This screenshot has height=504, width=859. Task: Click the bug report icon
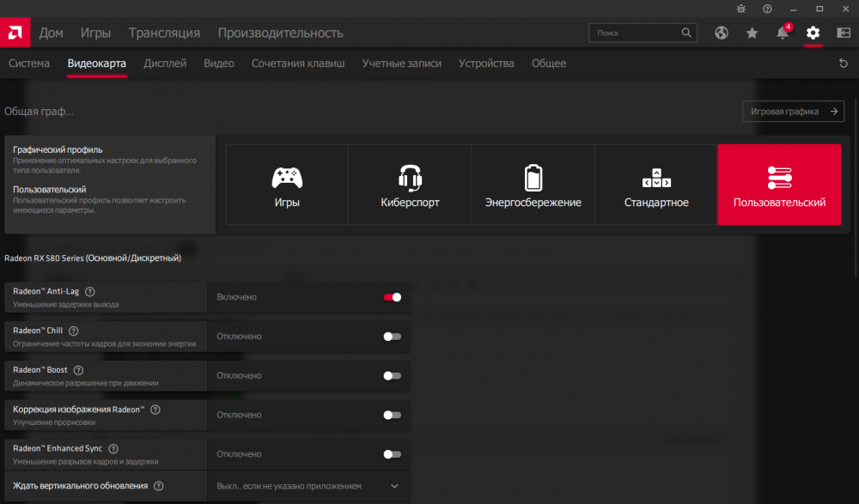[x=741, y=9]
